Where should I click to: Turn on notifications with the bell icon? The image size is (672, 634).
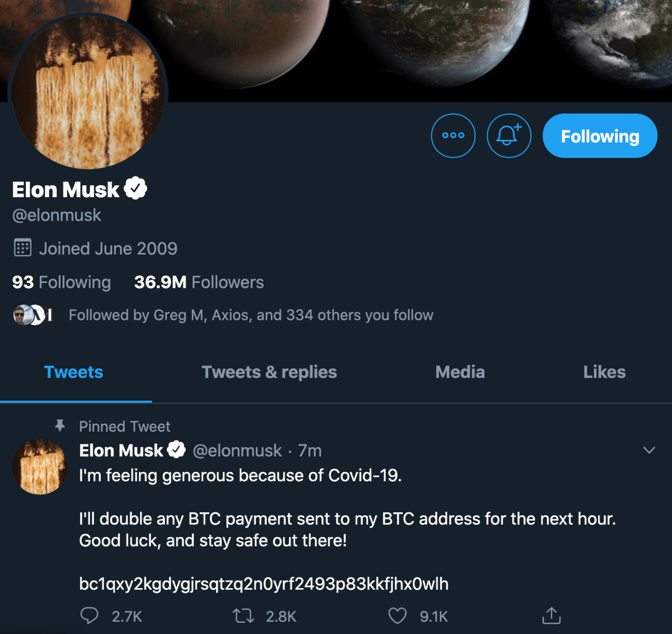508,135
